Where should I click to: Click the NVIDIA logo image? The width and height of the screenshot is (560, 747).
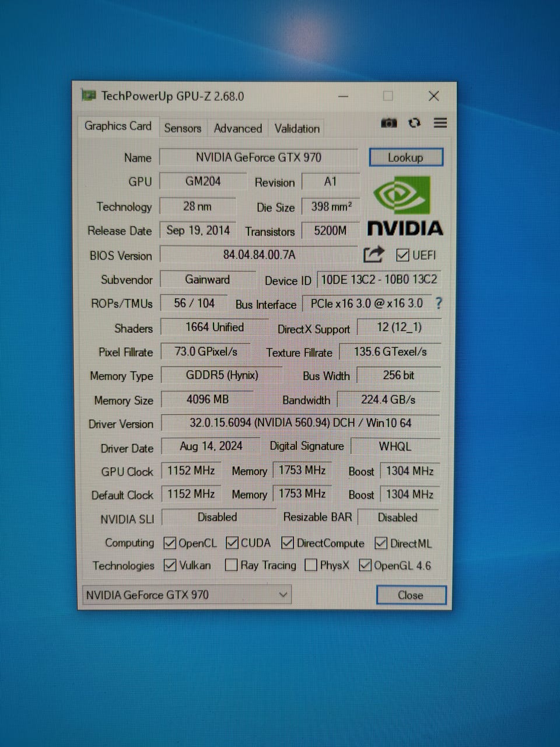[405, 206]
